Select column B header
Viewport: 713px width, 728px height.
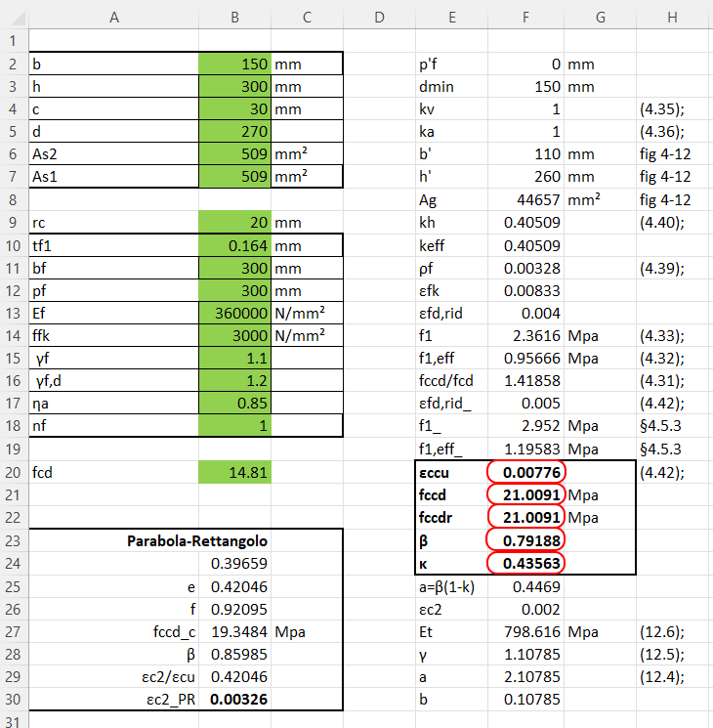click(234, 18)
